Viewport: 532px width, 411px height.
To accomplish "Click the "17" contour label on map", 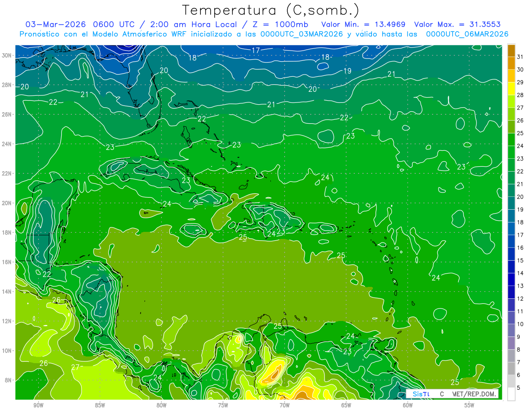I will 256,51.
